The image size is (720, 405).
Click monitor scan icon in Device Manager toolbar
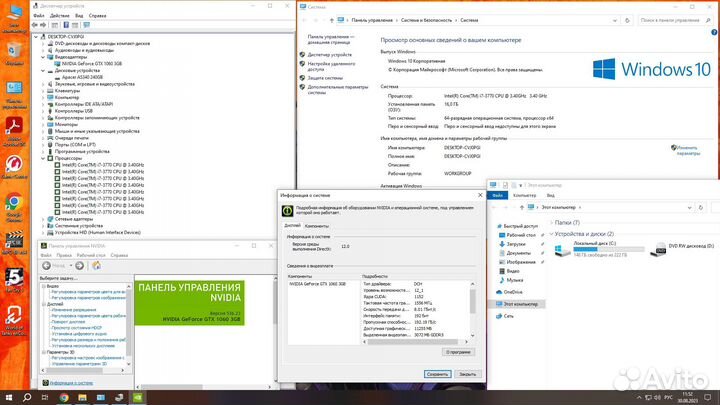coord(86,25)
